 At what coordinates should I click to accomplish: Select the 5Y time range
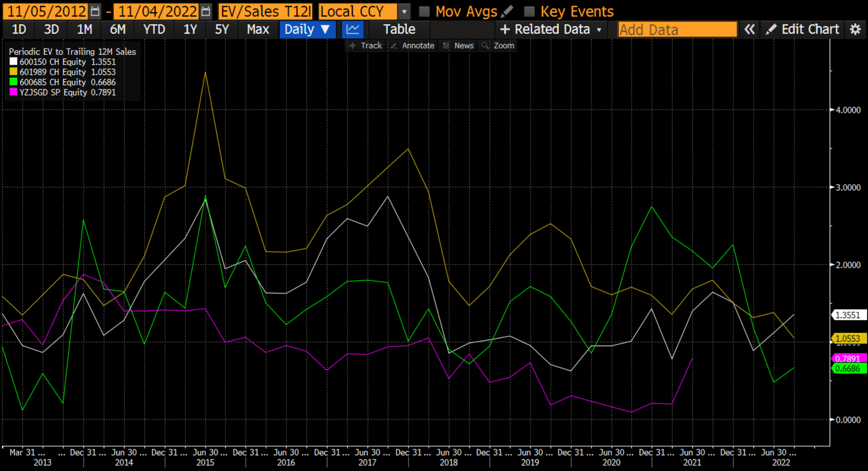pyautogui.click(x=222, y=29)
